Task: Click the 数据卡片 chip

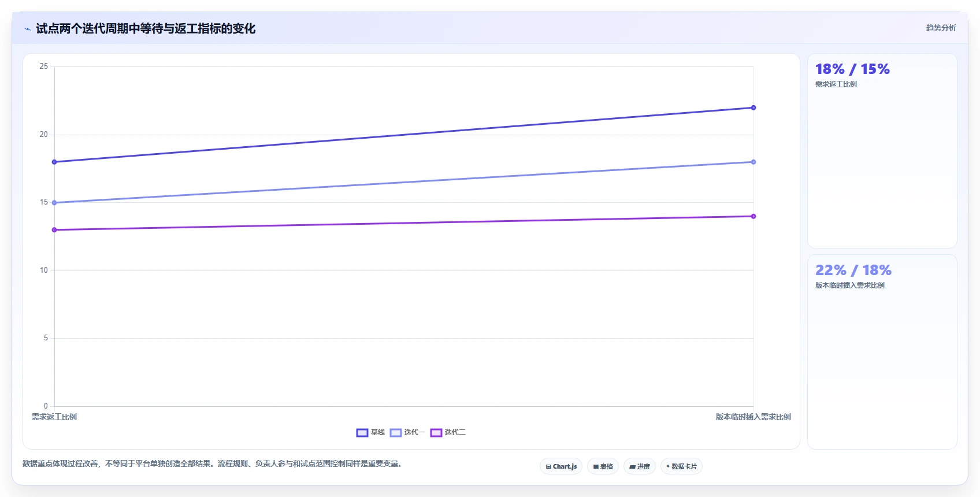Action: (681, 466)
